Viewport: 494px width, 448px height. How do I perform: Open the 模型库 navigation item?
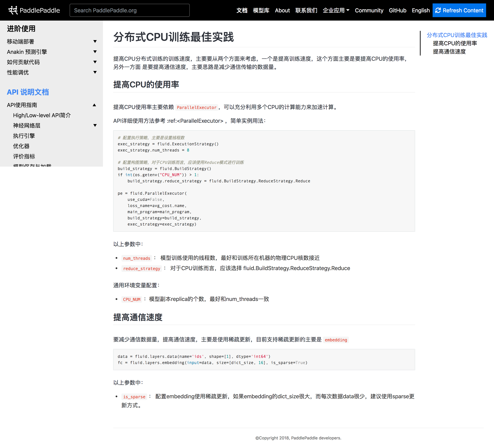coord(261,10)
